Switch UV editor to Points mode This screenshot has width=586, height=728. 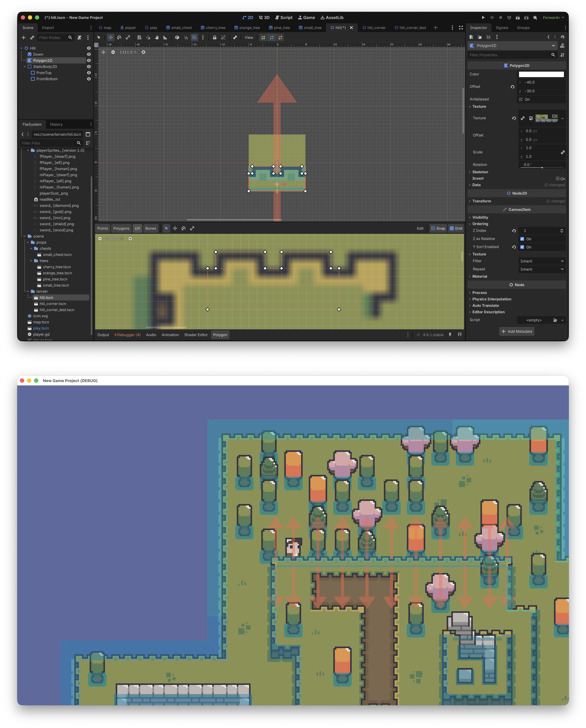[x=103, y=228]
